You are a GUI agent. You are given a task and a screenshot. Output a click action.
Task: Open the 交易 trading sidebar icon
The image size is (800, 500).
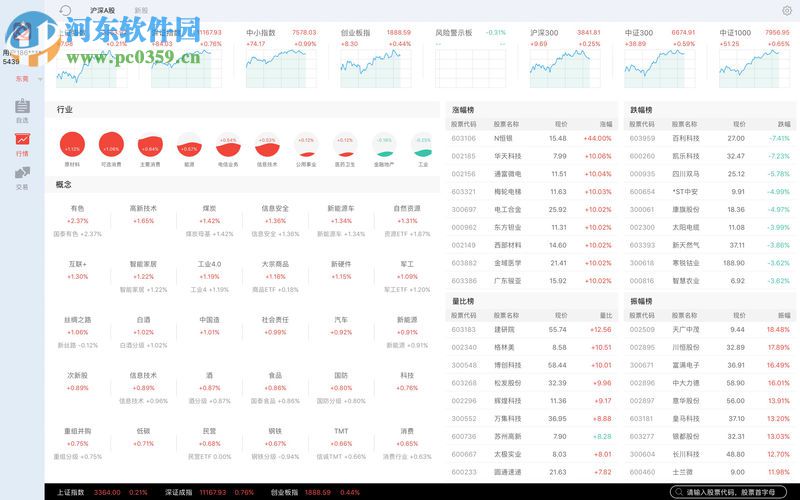[x=22, y=178]
